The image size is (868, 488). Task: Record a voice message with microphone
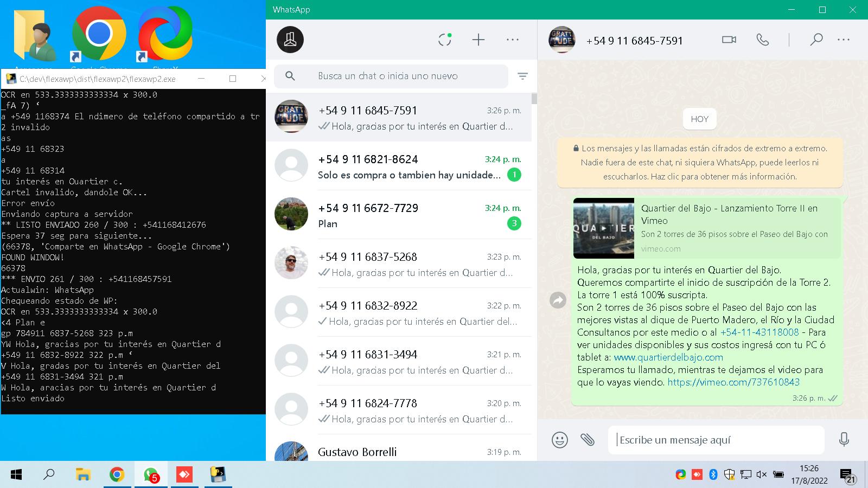coord(844,439)
